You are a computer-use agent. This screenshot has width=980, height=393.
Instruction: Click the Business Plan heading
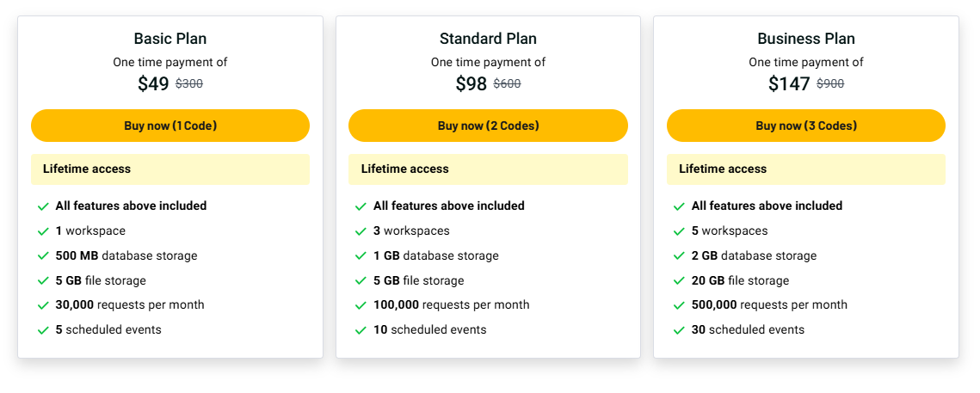click(806, 39)
